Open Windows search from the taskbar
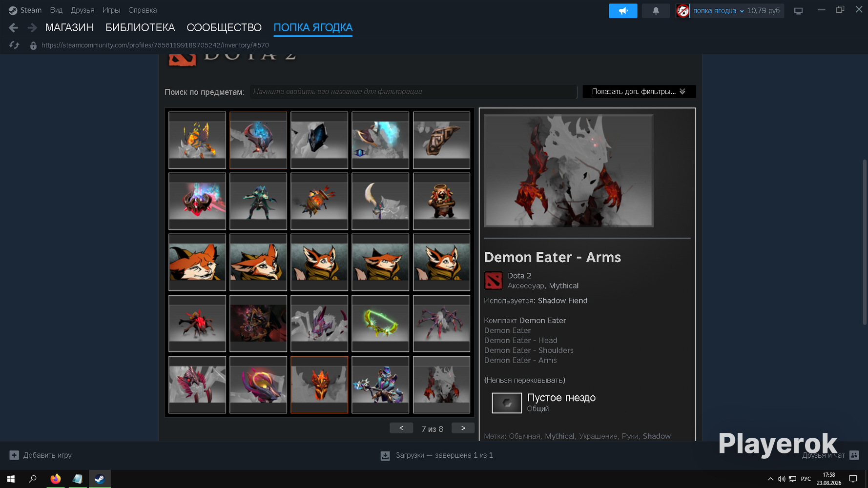 pyautogui.click(x=33, y=479)
